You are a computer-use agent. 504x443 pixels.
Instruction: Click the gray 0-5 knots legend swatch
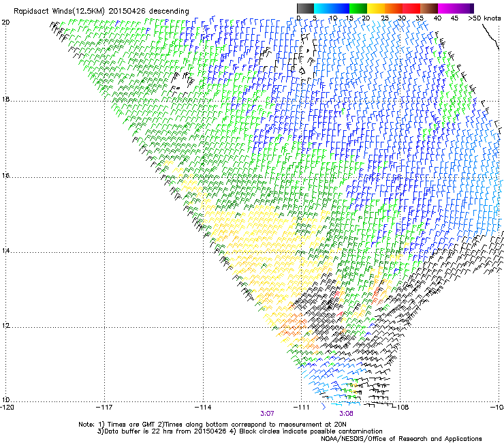(x=305, y=8)
